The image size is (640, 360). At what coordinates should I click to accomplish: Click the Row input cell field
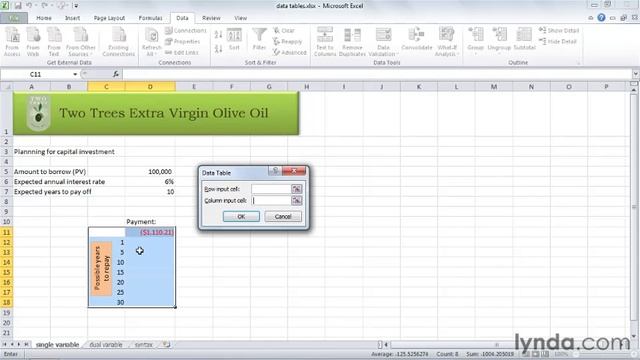[x=271, y=189]
